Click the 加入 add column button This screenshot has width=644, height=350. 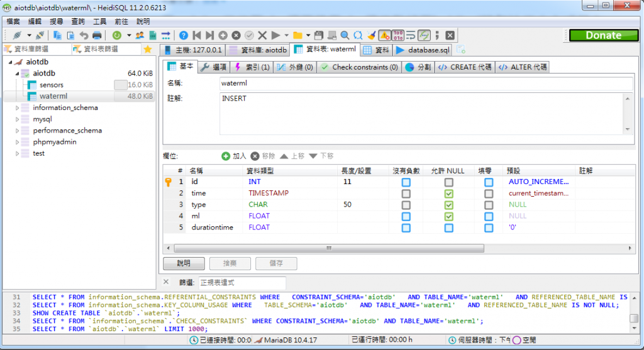pyautogui.click(x=234, y=156)
